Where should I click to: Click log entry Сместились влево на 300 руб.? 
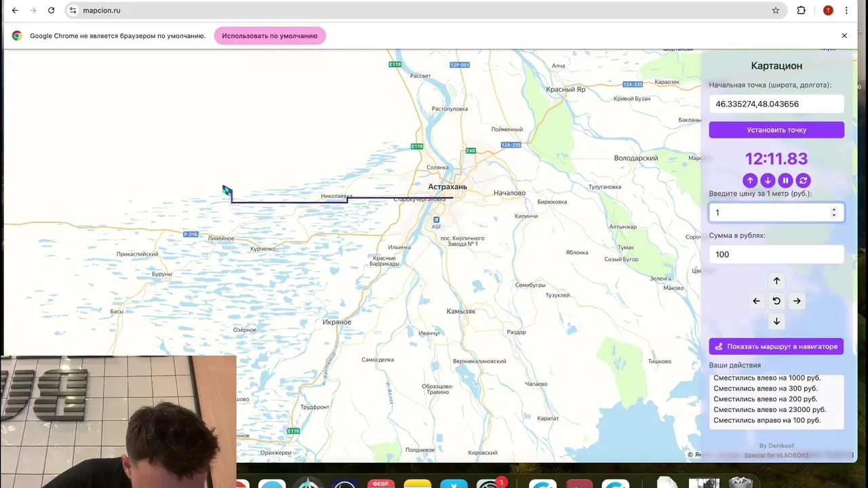(x=766, y=388)
